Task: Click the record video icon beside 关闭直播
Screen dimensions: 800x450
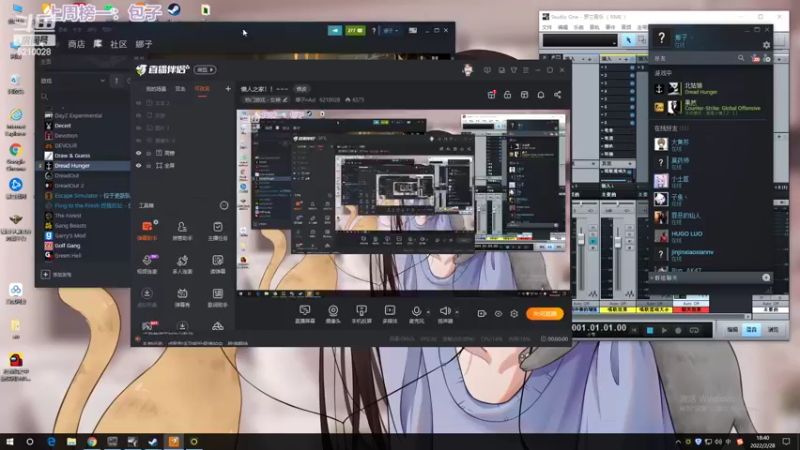Action: point(482,313)
